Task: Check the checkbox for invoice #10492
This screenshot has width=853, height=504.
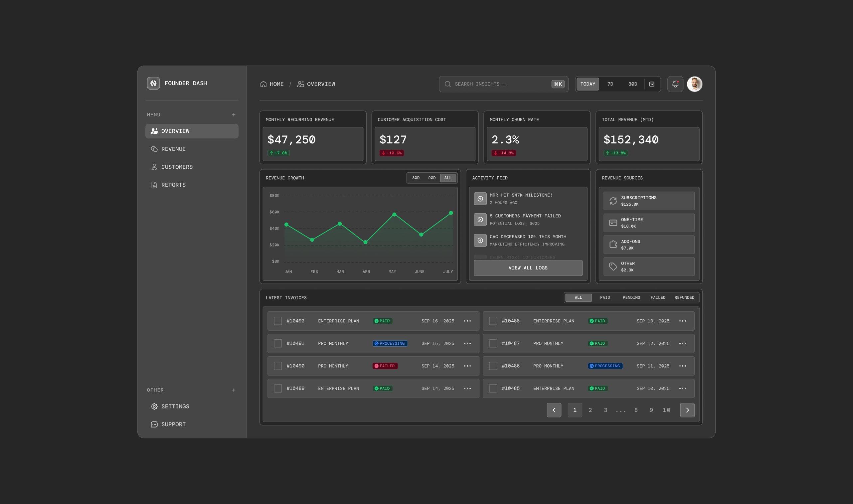Action: (x=278, y=321)
